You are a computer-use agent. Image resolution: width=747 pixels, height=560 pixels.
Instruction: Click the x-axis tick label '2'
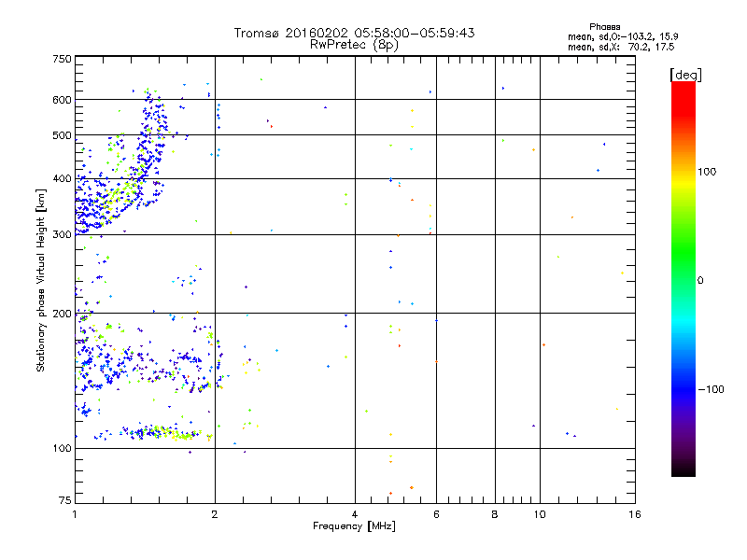(215, 514)
